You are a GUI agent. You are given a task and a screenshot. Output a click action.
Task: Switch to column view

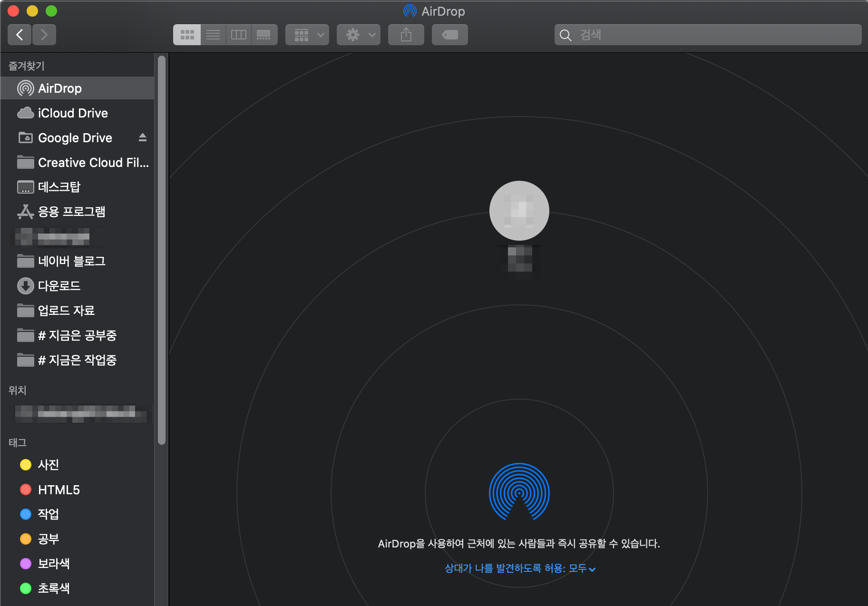pyautogui.click(x=238, y=35)
